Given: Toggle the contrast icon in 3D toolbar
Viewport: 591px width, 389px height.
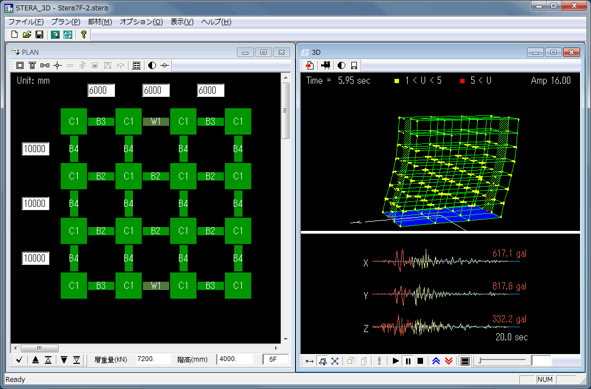Looking at the screenshot, I should [341, 66].
